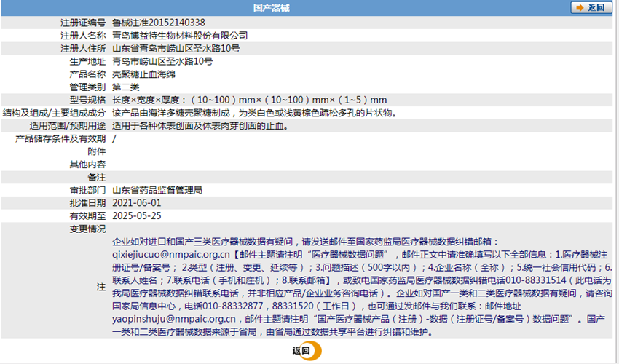Click the 生产地址 label

[87, 61]
